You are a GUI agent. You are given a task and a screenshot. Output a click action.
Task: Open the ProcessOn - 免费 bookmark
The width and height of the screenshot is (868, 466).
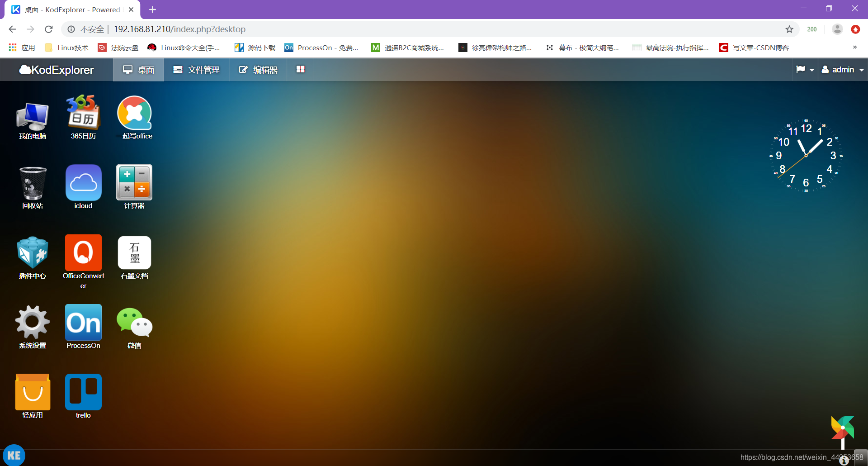[x=321, y=48]
